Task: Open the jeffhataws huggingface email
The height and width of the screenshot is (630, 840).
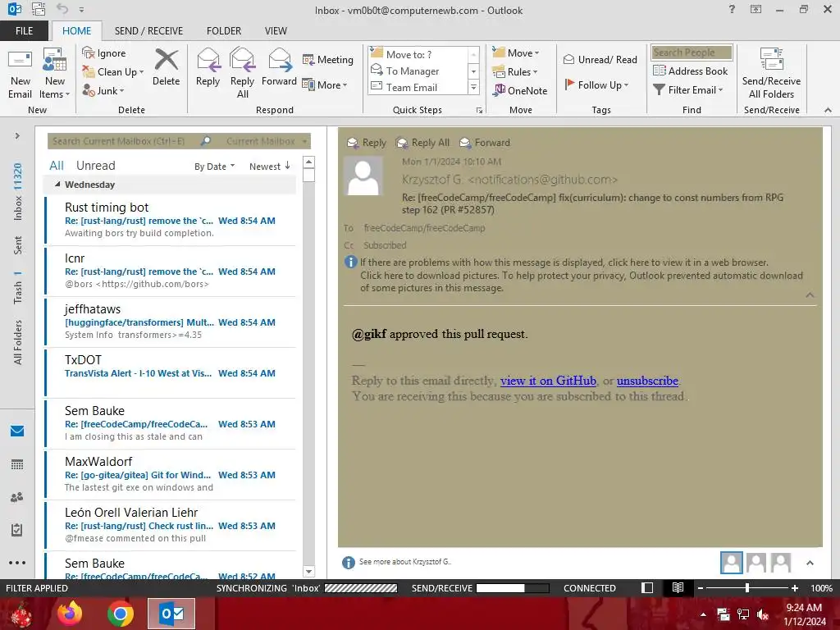Action: pyautogui.click(x=171, y=322)
